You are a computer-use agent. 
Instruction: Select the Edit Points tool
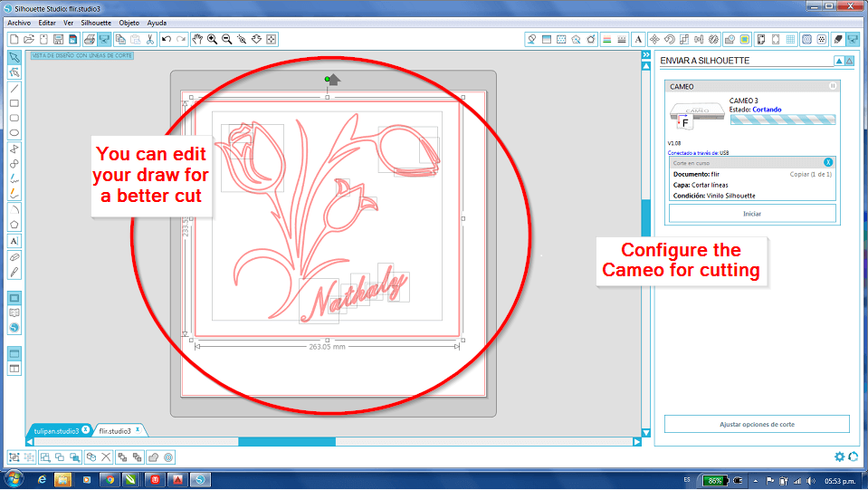click(x=14, y=72)
